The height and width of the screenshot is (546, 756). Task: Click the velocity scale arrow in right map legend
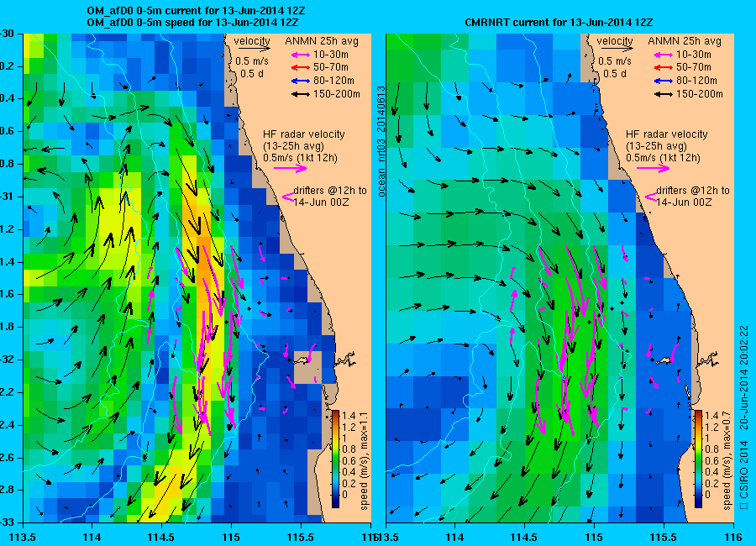tap(617, 48)
